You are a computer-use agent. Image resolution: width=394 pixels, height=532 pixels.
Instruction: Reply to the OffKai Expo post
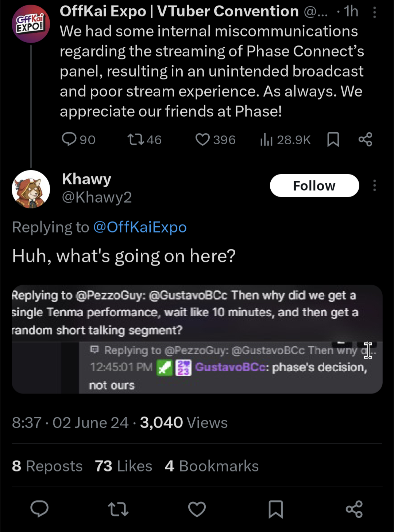point(69,139)
